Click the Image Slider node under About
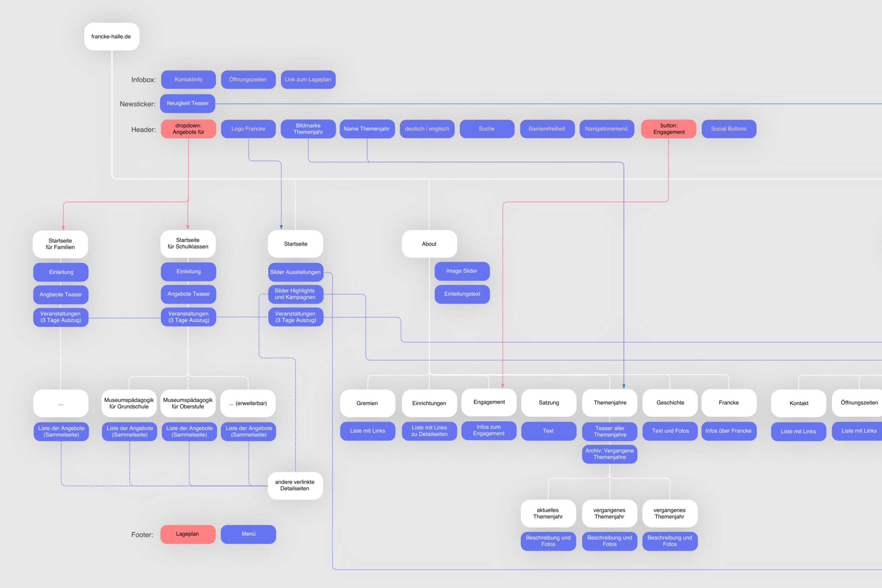 coord(462,271)
